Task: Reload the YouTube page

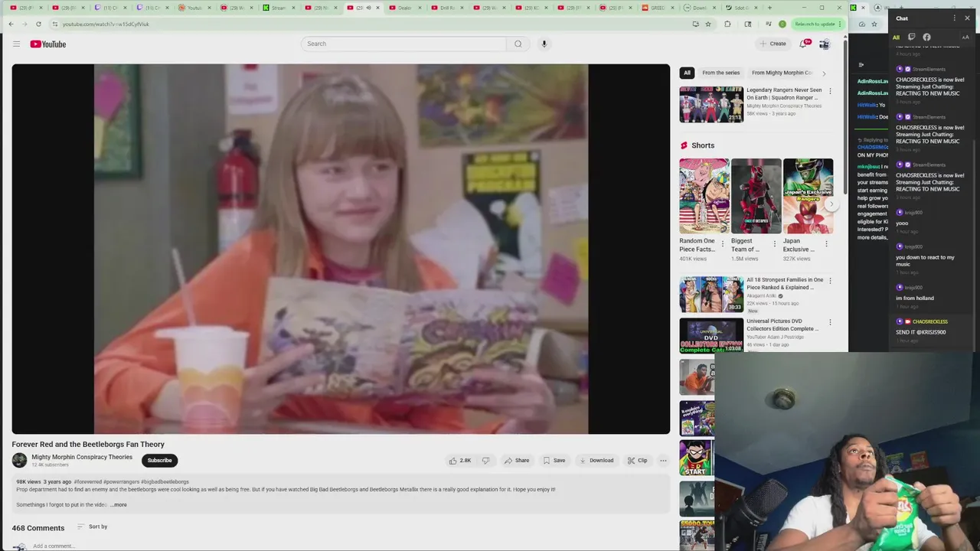Action: (x=38, y=24)
